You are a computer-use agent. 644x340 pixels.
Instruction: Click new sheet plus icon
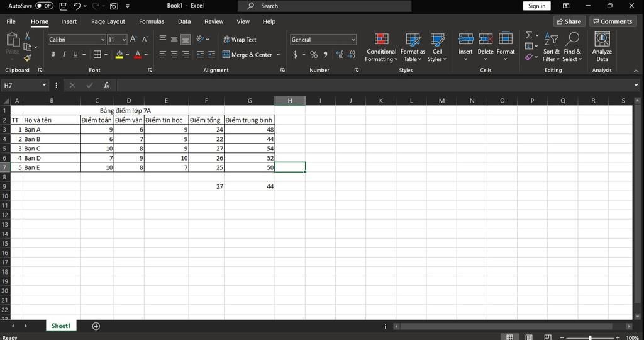coord(96,326)
